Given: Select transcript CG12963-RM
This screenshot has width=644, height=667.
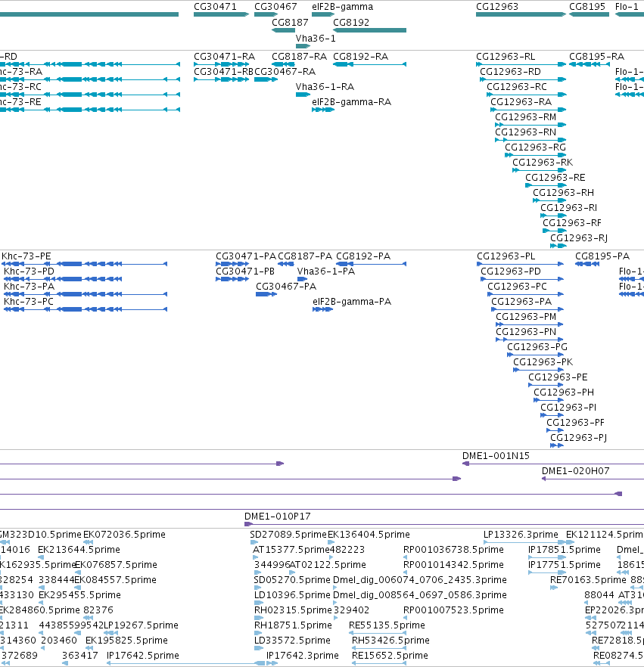Looking at the screenshot, I should pos(526,117).
